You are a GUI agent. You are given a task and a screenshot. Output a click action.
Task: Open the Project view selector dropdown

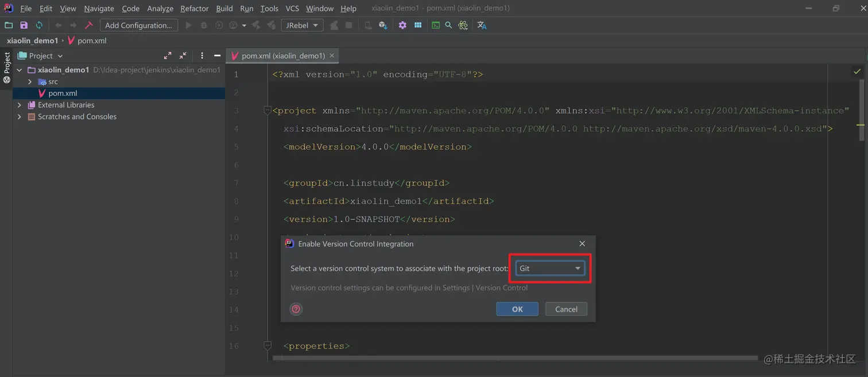coord(40,56)
